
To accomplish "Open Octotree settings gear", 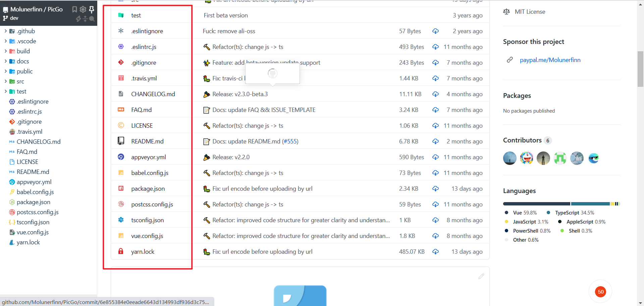I will point(83,9).
